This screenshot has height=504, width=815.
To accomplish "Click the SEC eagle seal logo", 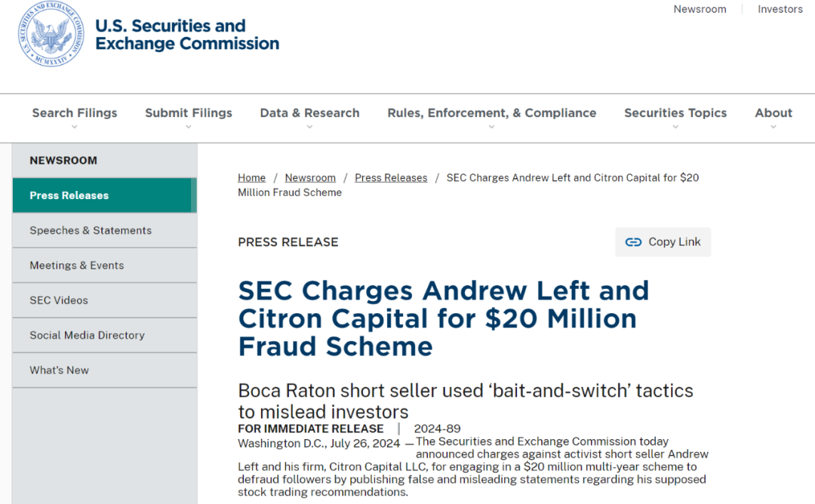I will click(51, 35).
